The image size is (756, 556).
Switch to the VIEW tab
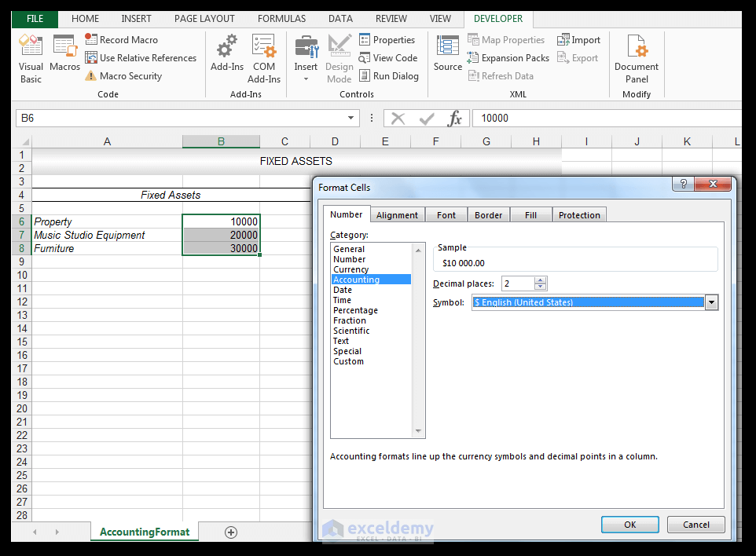[440, 19]
